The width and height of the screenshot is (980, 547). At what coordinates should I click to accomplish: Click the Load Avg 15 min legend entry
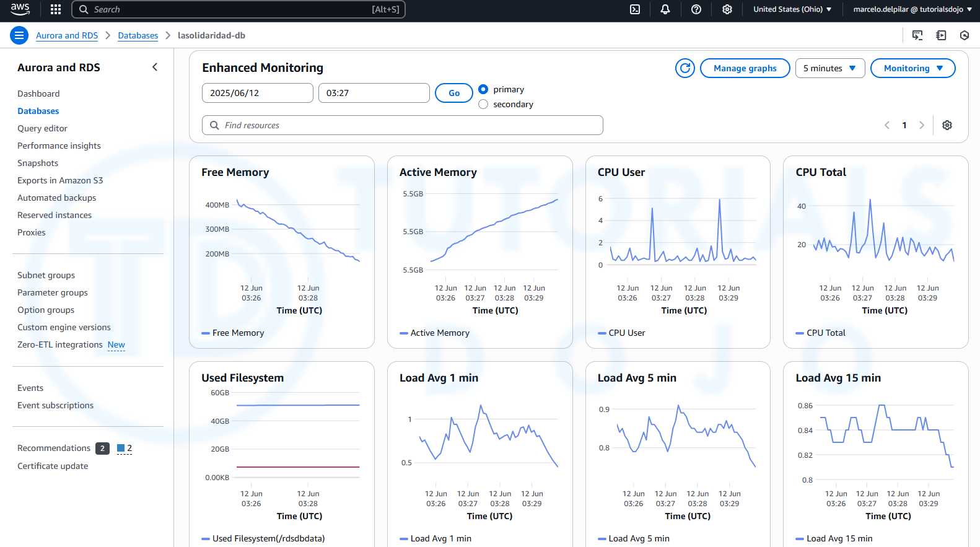pos(834,538)
